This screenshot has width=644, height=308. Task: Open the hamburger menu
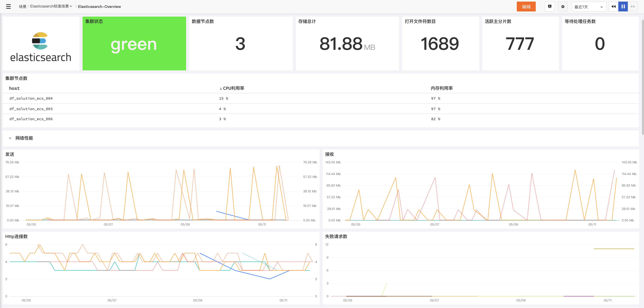pyautogui.click(x=8, y=7)
